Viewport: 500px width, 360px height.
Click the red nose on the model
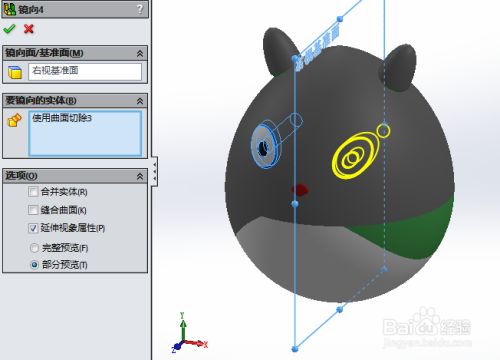click(x=300, y=190)
